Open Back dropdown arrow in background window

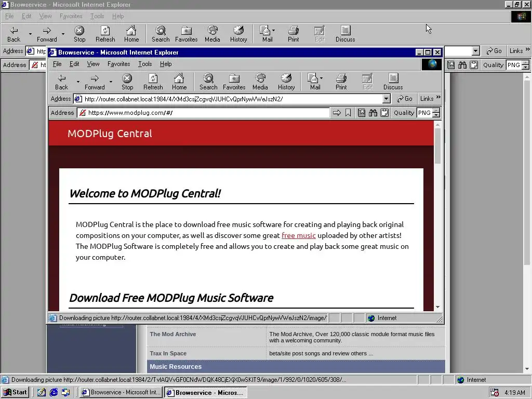[30, 34]
